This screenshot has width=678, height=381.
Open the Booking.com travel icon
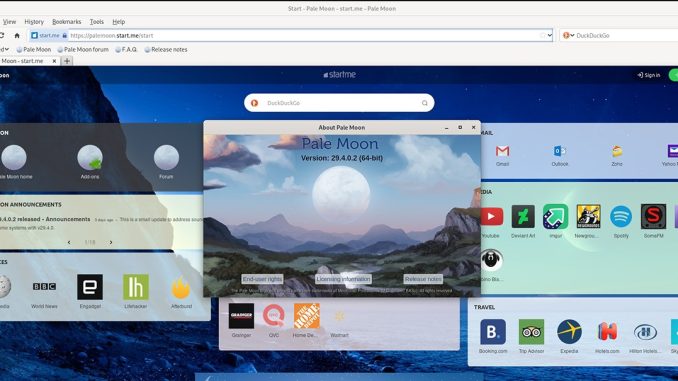(x=493, y=332)
